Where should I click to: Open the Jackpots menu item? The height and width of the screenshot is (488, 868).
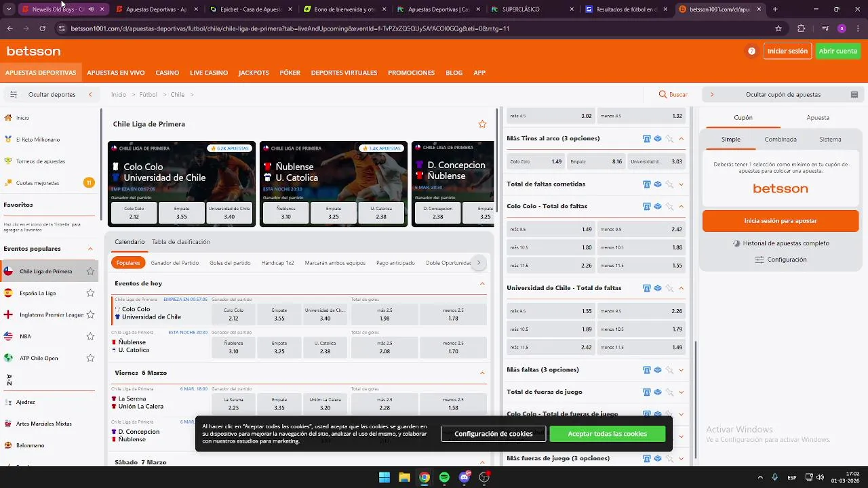coord(254,73)
